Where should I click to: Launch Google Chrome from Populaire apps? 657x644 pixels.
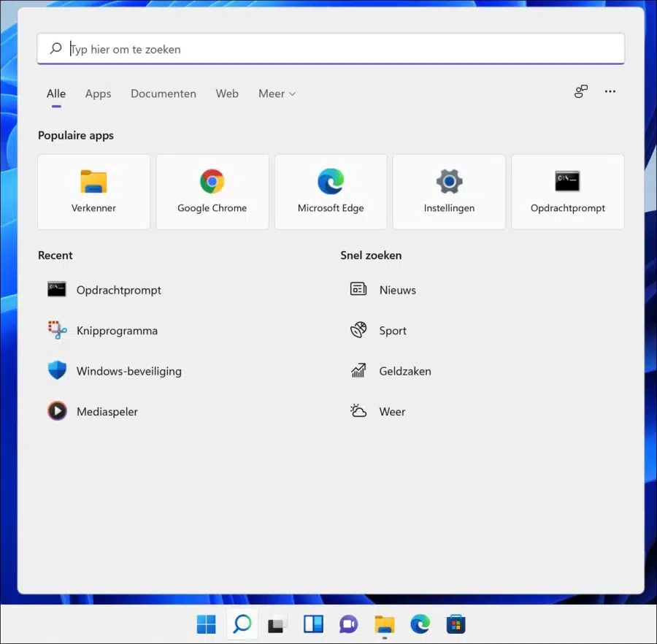pos(212,192)
